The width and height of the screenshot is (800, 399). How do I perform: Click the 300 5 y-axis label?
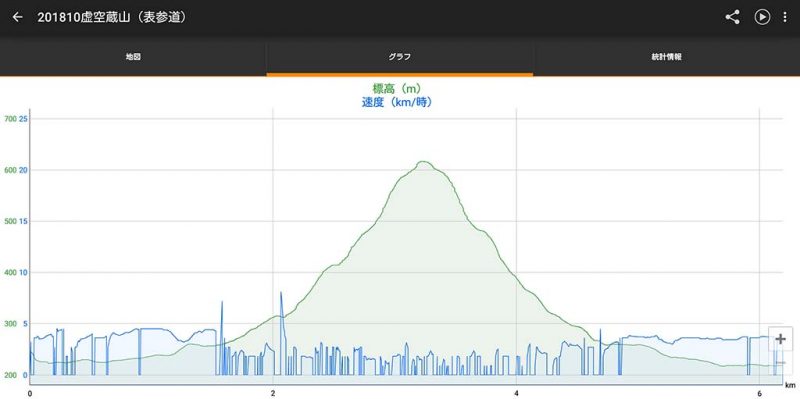tap(16, 323)
